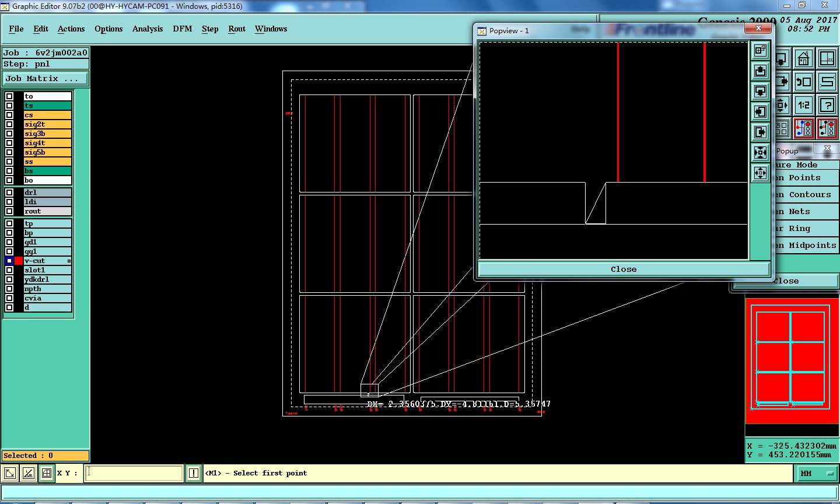Click the black net traffic-light filter icon
The width and height of the screenshot is (840, 504).
(x=827, y=128)
